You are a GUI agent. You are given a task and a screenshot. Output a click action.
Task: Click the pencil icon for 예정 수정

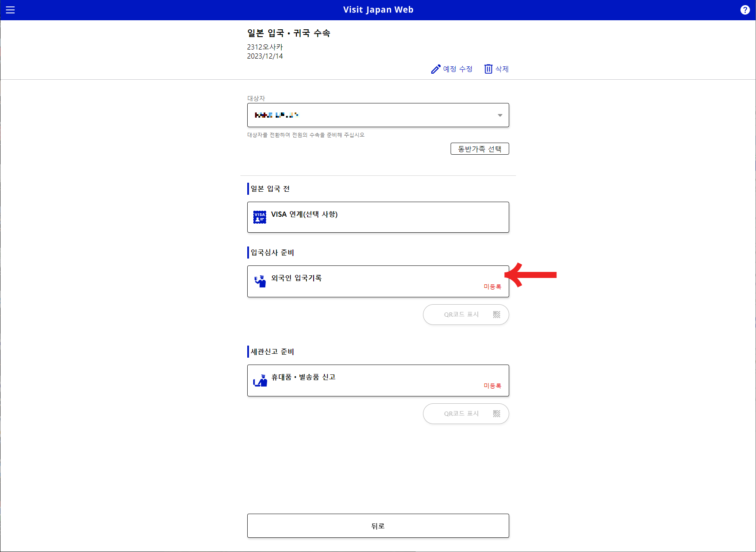coord(436,69)
